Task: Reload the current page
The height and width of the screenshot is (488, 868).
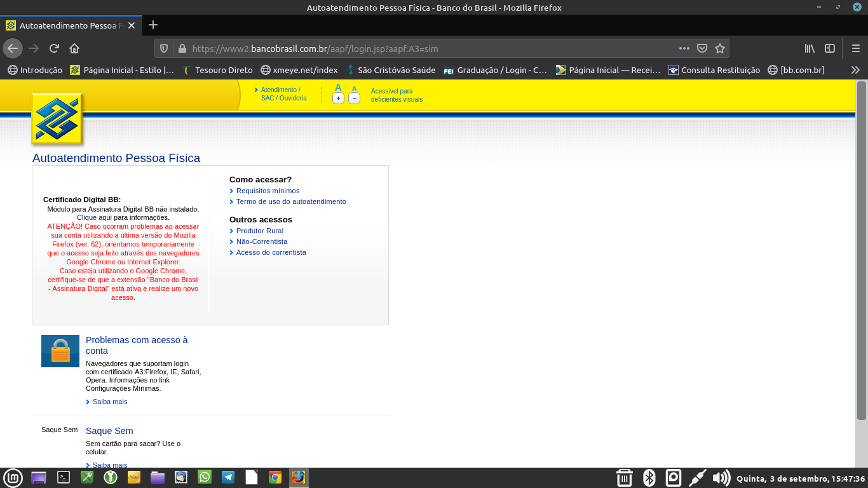Action: (x=54, y=48)
